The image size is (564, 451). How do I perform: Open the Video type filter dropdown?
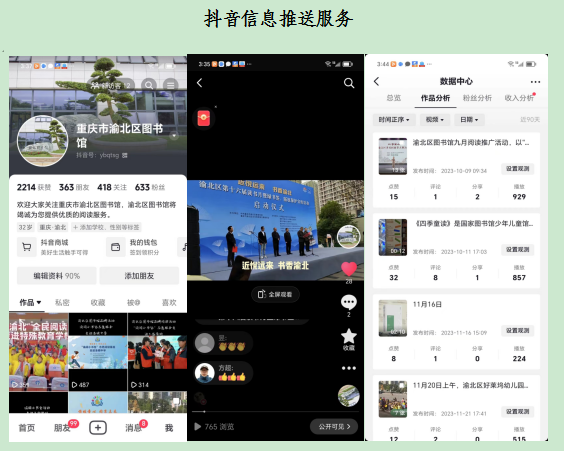[435, 119]
